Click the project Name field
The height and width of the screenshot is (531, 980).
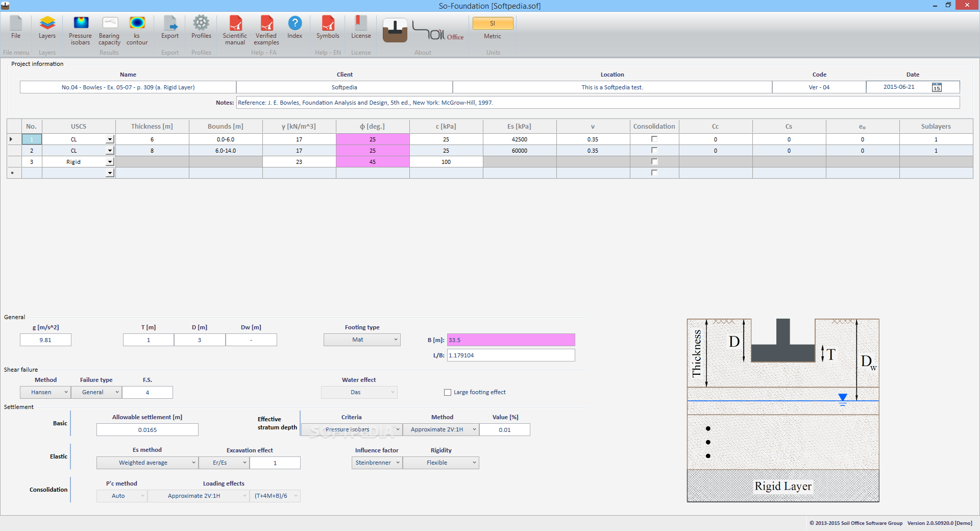tap(128, 87)
